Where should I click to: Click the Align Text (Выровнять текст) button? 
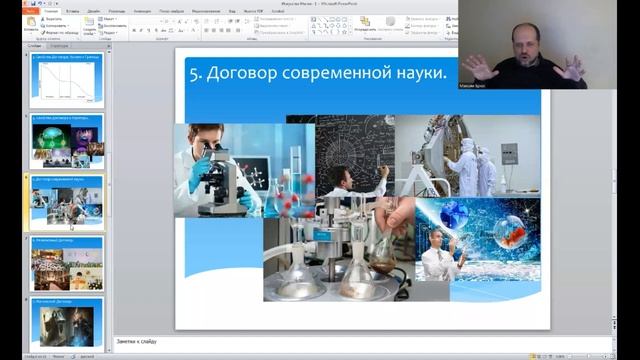(x=271, y=26)
